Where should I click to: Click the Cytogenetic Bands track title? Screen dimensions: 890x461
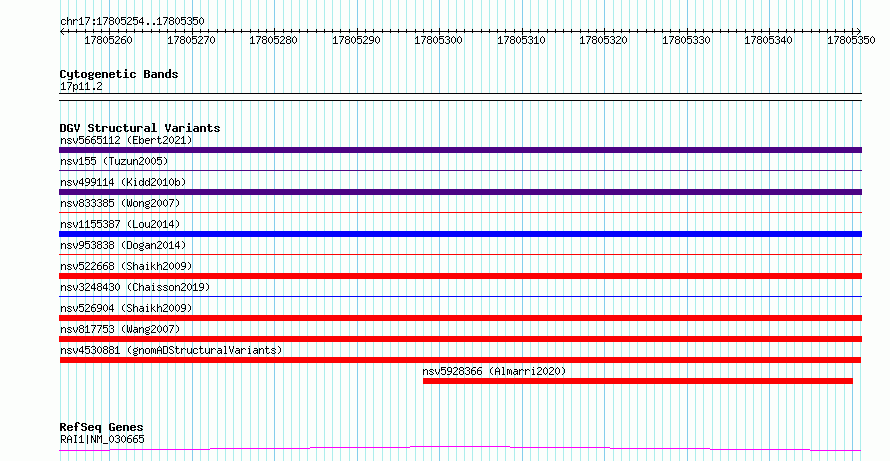tap(119, 74)
